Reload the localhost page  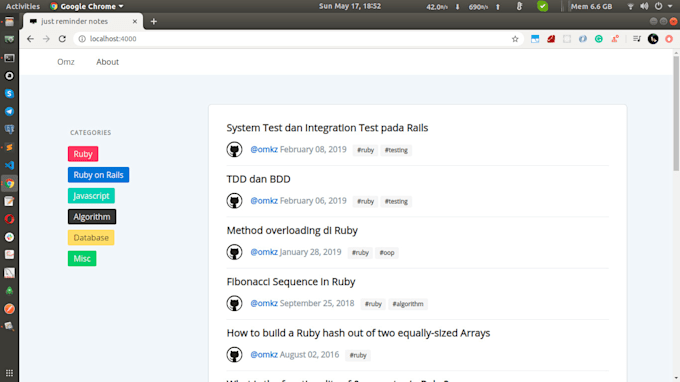click(x=62, y=39)
